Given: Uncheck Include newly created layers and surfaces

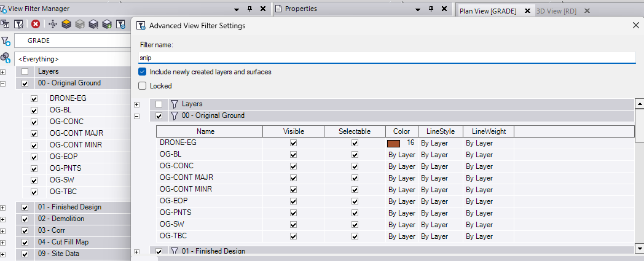Looking at the screenshot, I should [143, 72].
